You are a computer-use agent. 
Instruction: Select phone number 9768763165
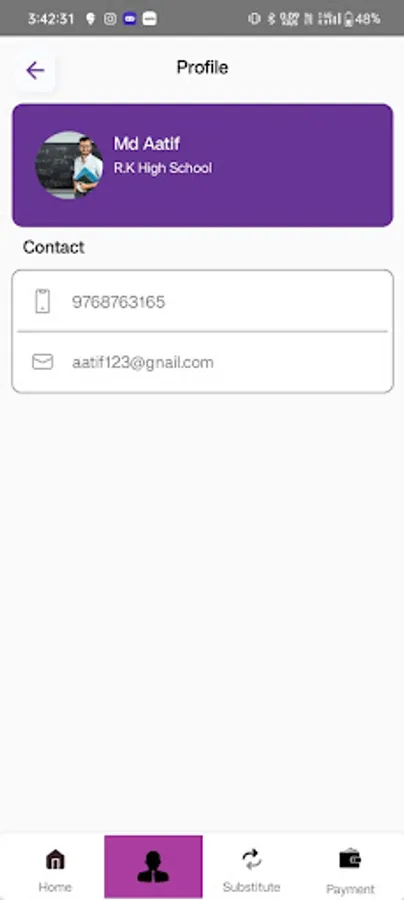118,302
